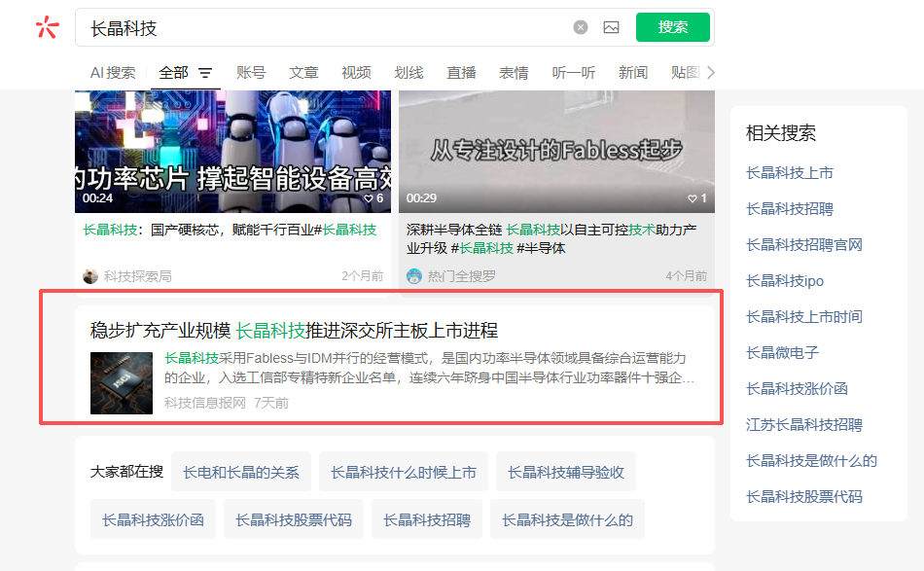Click the 相关搜索 heading
This screenshot has width=924, height=571.
pyautogui.click(x=781, y=133)
